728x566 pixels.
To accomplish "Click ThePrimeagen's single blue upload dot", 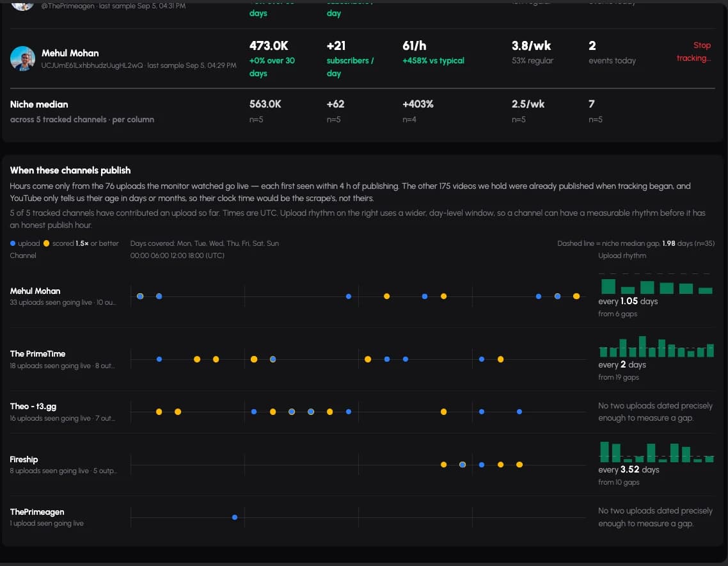I will click(x=235, y=517).
